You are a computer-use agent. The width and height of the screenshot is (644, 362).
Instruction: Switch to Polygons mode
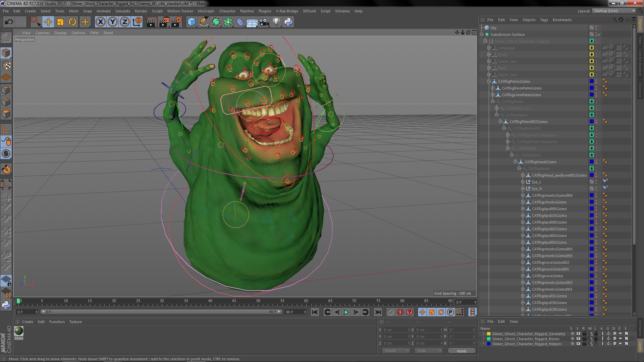[x=6, y=114]
